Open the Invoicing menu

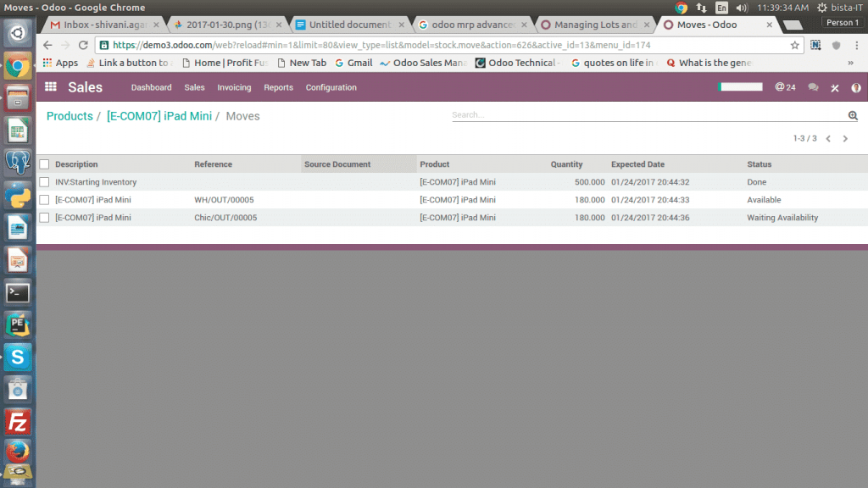[234, 87]
